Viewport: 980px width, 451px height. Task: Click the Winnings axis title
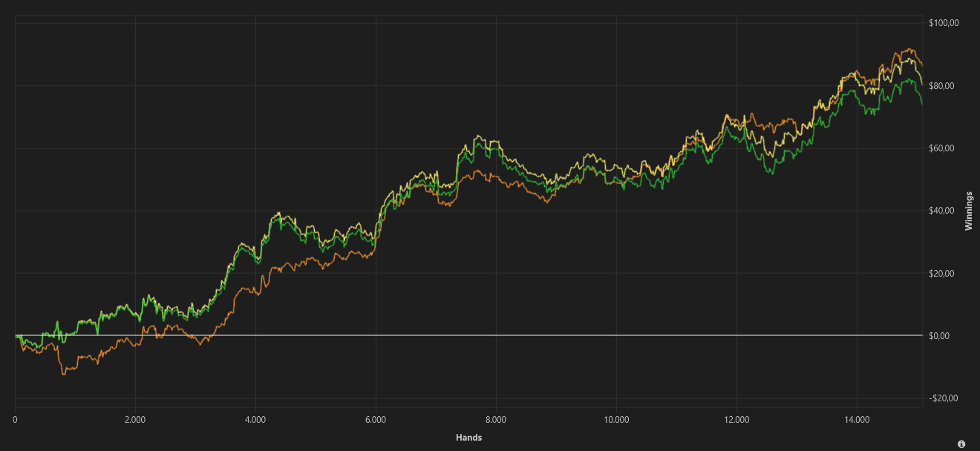[x=969, y=211]
